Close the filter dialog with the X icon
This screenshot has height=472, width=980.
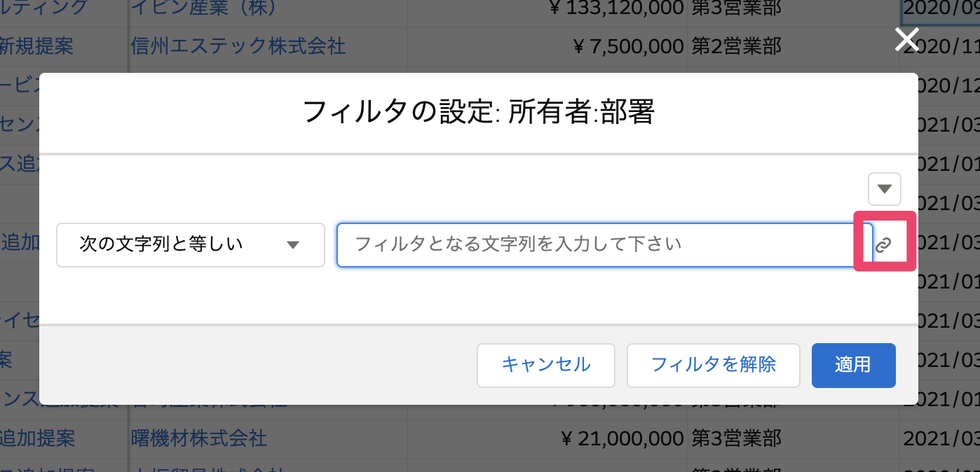pos(907,40)
